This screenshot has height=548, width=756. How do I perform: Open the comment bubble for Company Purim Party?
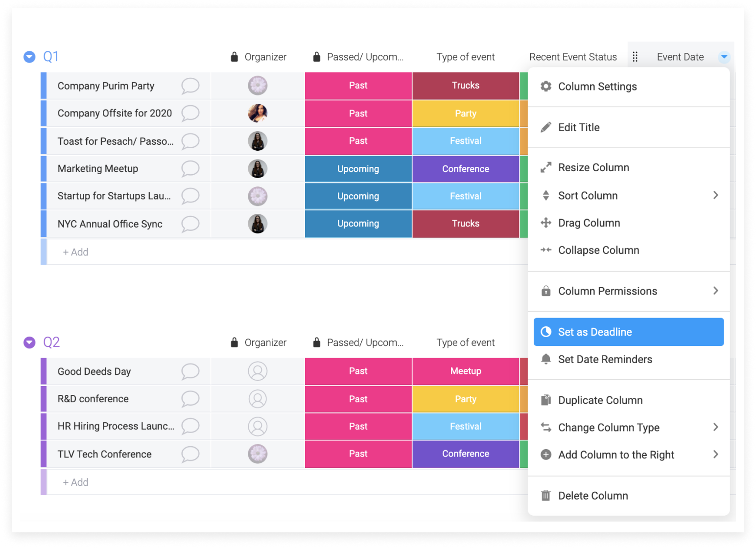click(190, 86)
